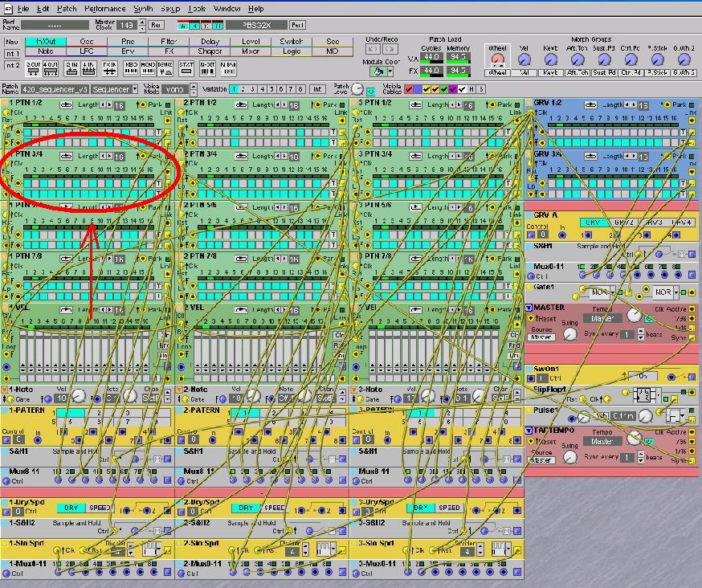Click the Master Clock tempo field
This screenshot has height=588, width=702.
coord(125,25)
